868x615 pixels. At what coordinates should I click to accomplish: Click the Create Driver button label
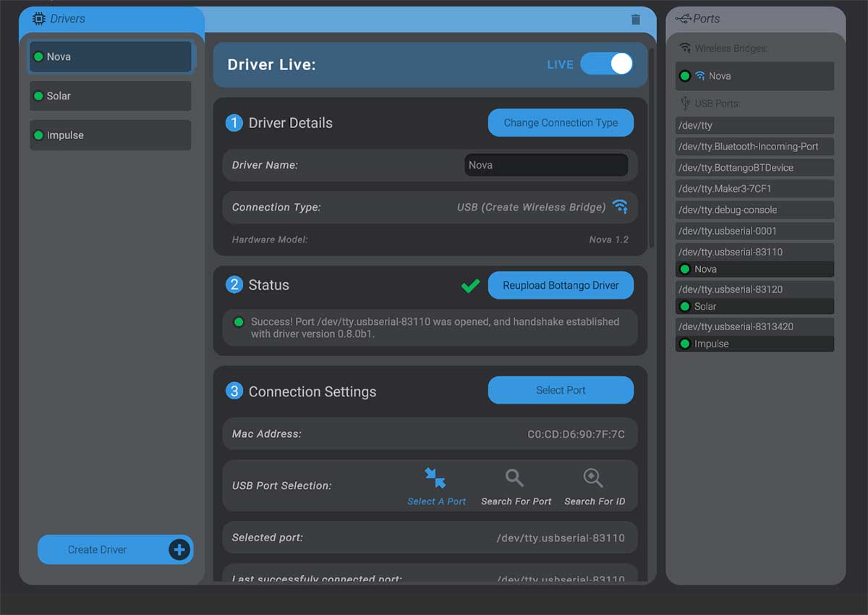(x=97, y=550)
